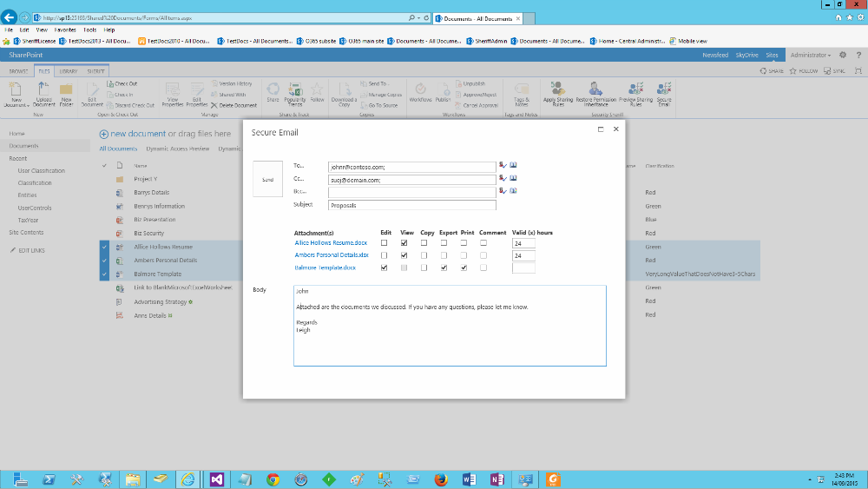Click Delete Document in ribbon
This screenshot has width=868, height=489.
tap(233, 105)
